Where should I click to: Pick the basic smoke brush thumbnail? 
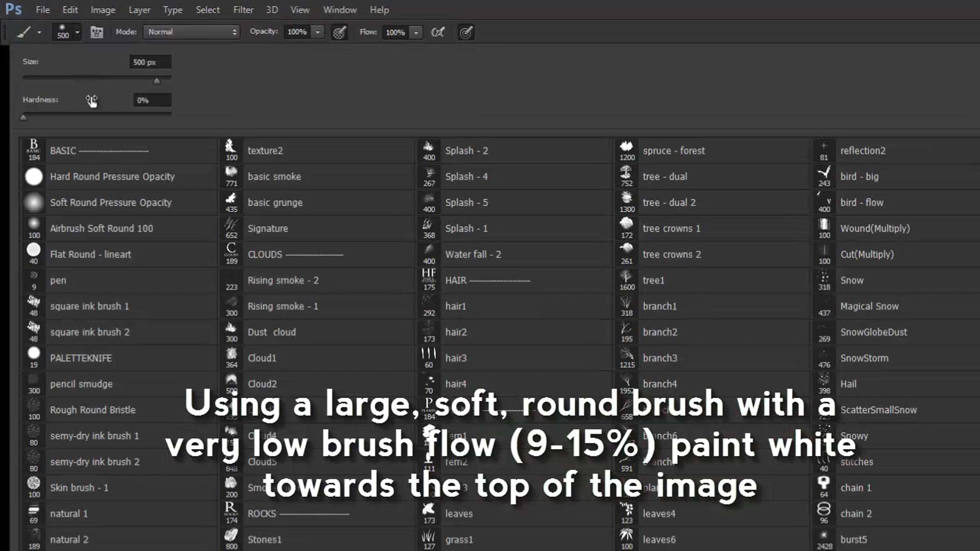(231, 176)
